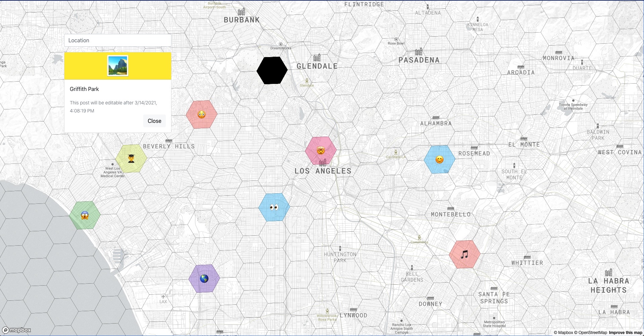This screenshot has height=336, width=644.
Task: Click the black hexagon near Glendale
Action: [272, 70]
